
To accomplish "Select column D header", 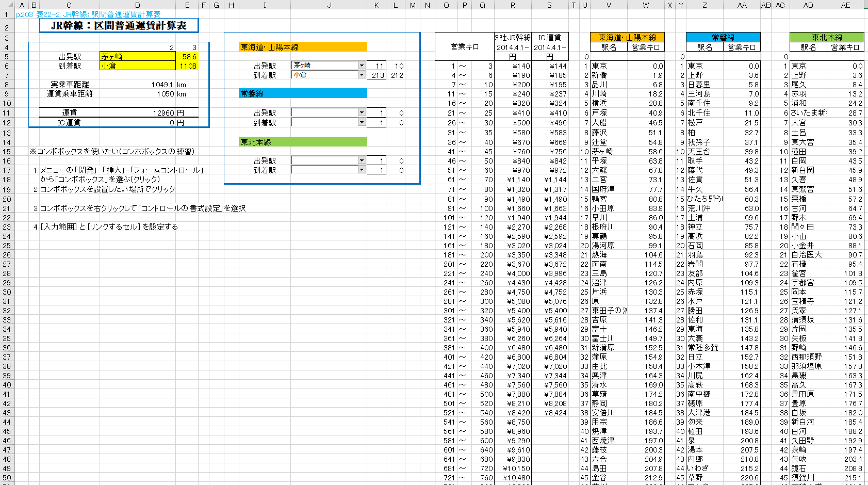I will pyautogui.click(x=138, y=5).
